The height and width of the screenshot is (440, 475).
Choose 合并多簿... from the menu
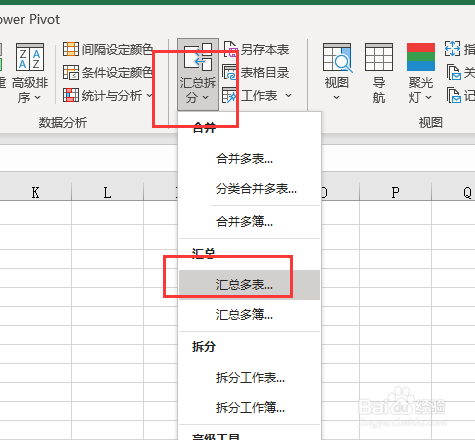pyautogui.click(x=249, y=221)
